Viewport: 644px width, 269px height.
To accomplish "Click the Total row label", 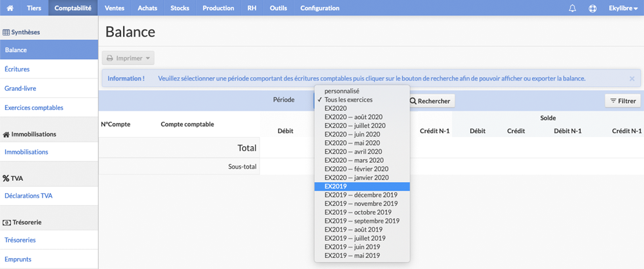I will pos(247,148).
